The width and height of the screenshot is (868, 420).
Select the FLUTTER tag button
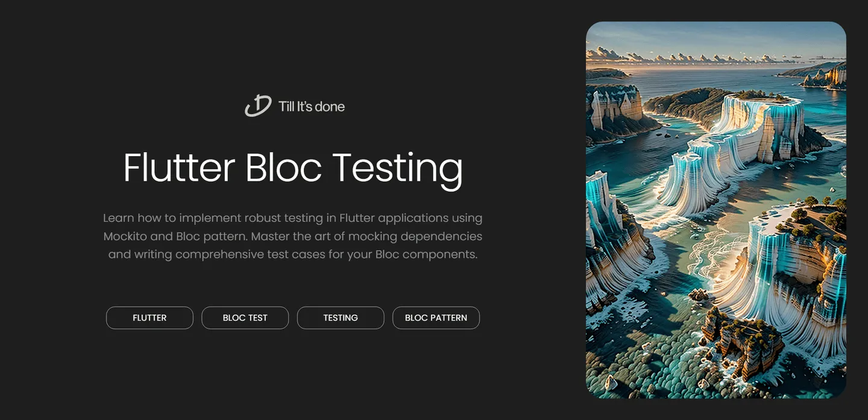pos(149,318)
